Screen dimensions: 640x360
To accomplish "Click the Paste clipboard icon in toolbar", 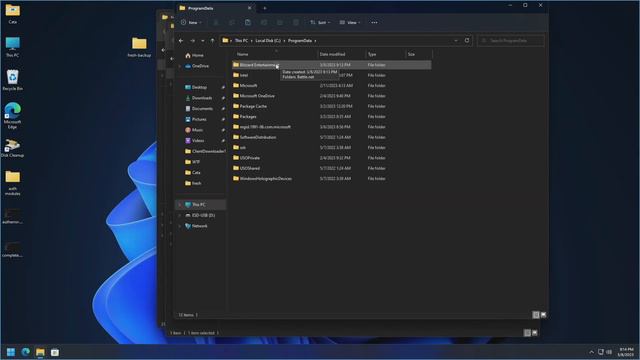I will [248, 22].
